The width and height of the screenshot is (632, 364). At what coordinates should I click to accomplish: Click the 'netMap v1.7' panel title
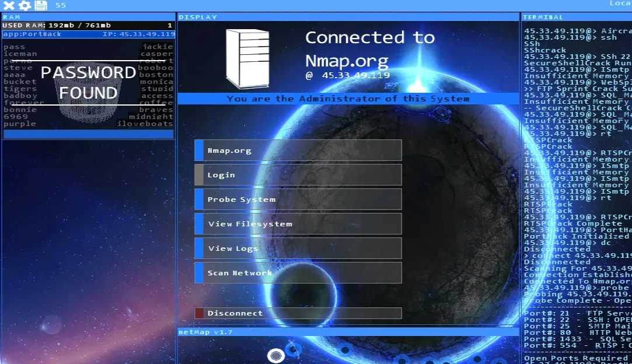(x=205, y=332)
